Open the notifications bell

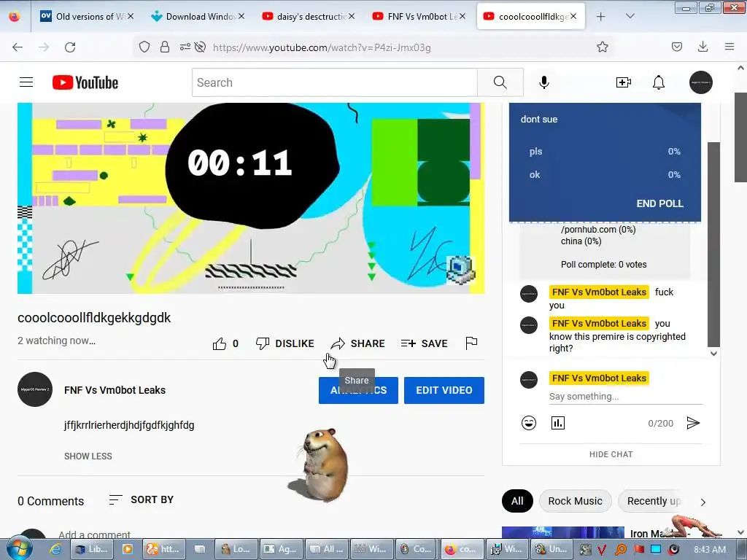659,82
